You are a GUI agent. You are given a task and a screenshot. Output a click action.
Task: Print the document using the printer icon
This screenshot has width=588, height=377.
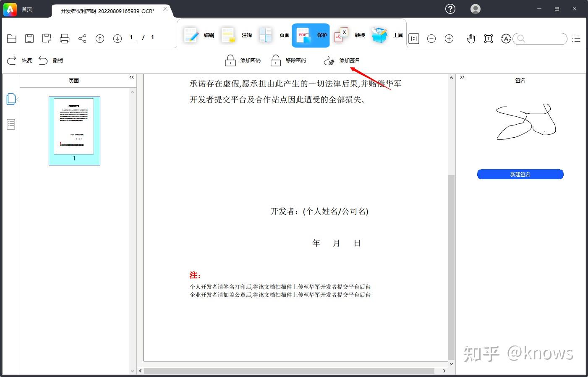(x=65, y=39)
